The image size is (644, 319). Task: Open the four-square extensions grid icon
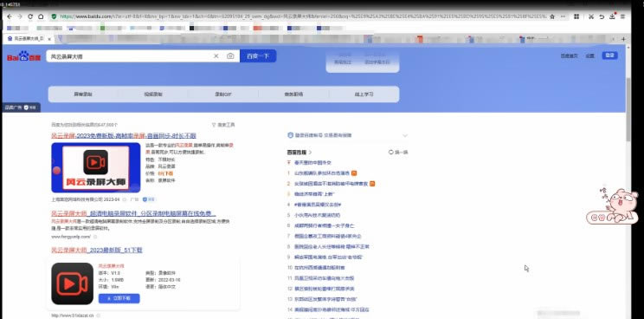[576, 16]
